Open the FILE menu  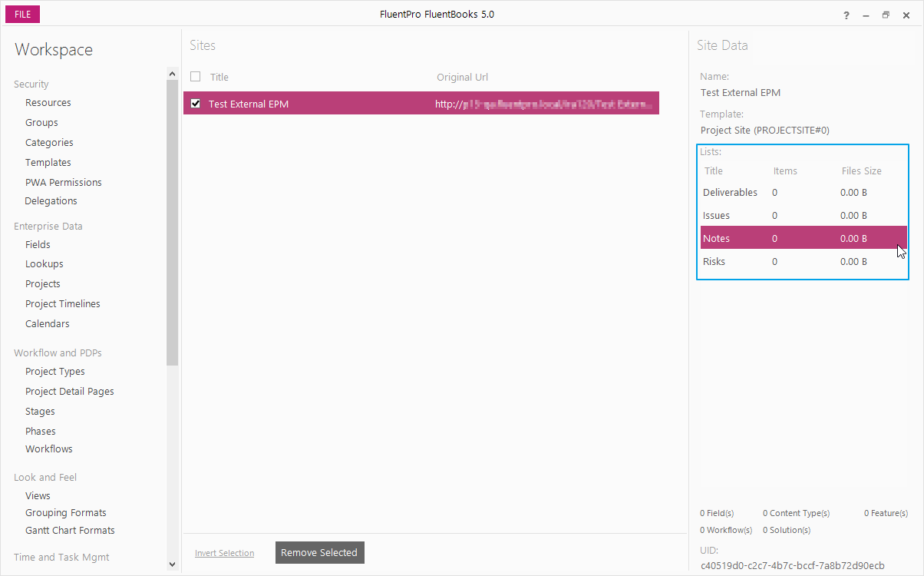[x=22, y=15]
